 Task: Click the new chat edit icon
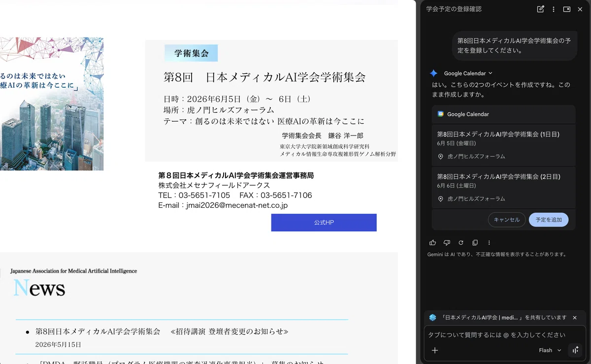pos(540,9)
